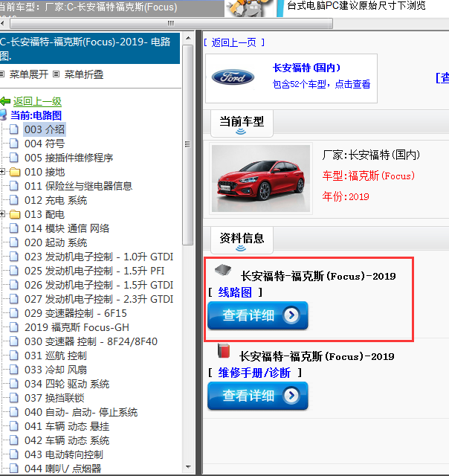Click the page icon of 012 充电 系统
The height and width of the screenshot is (476, 449).
click(14, 200)
